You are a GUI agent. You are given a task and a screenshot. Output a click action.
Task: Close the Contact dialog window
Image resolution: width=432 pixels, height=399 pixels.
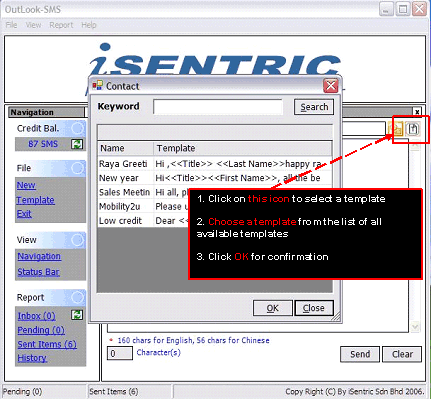[331, 86]
